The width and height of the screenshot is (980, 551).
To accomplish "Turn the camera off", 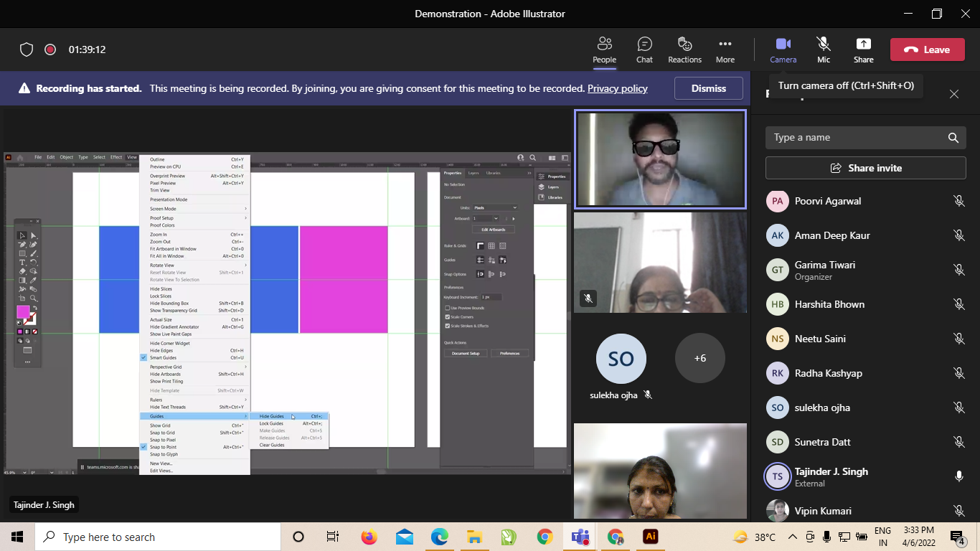I will point(783,50).
